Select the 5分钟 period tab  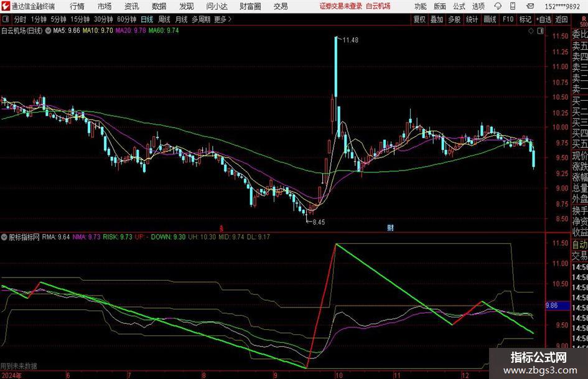point(58,19)
